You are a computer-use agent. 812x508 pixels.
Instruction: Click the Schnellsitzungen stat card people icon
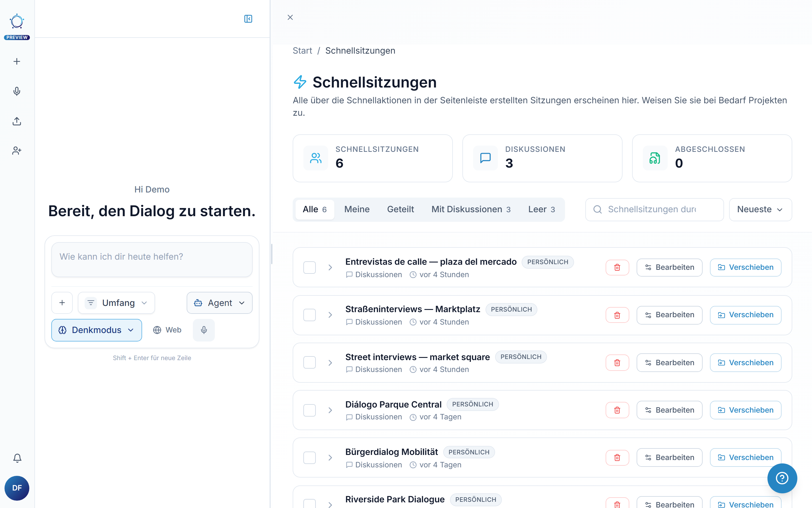click(x=316, y=158)
